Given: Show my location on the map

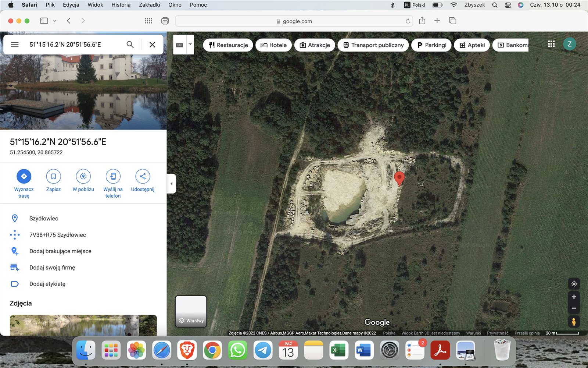Looking at the screenshot, I should 574,284.
